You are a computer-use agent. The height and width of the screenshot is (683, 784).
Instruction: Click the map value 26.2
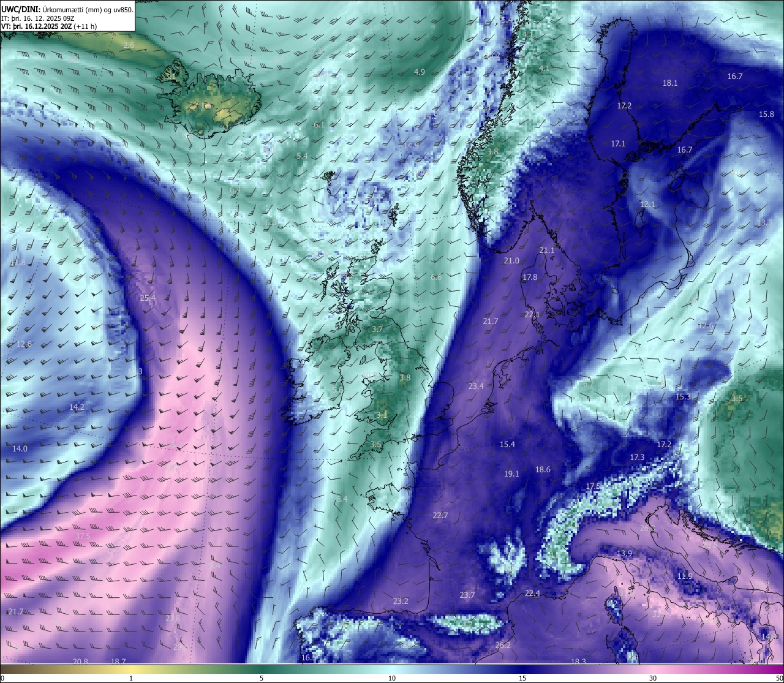click(503, 646)
